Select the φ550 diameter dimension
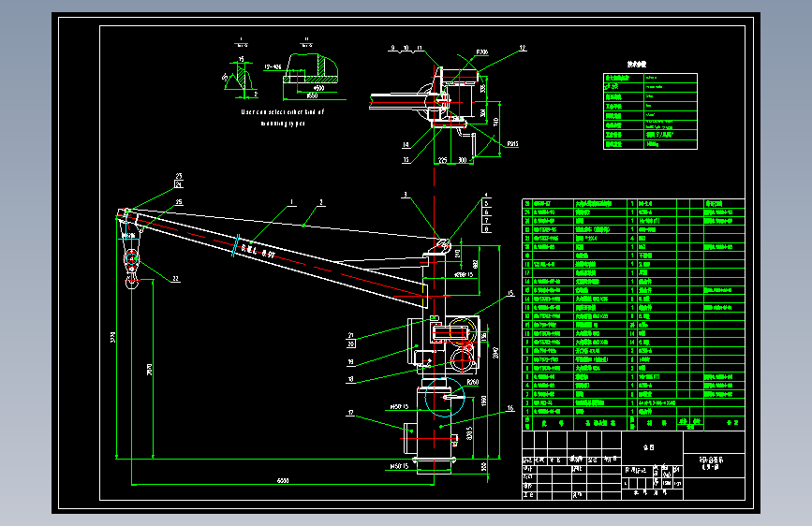This screenshot has height=526, width=812. pos(312,95)
